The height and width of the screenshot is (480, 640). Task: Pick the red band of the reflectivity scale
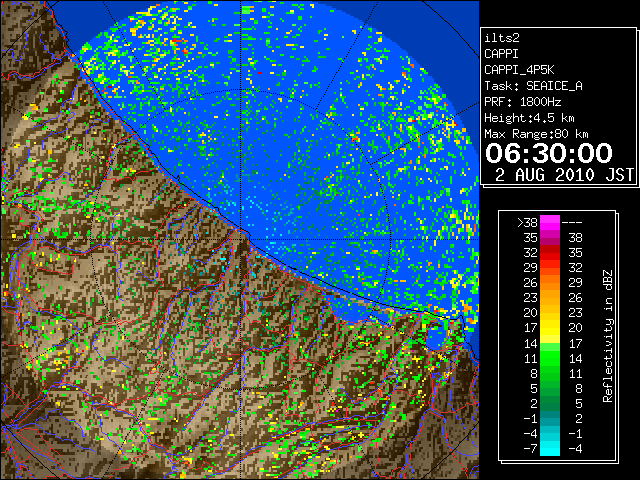coord(550,253)
